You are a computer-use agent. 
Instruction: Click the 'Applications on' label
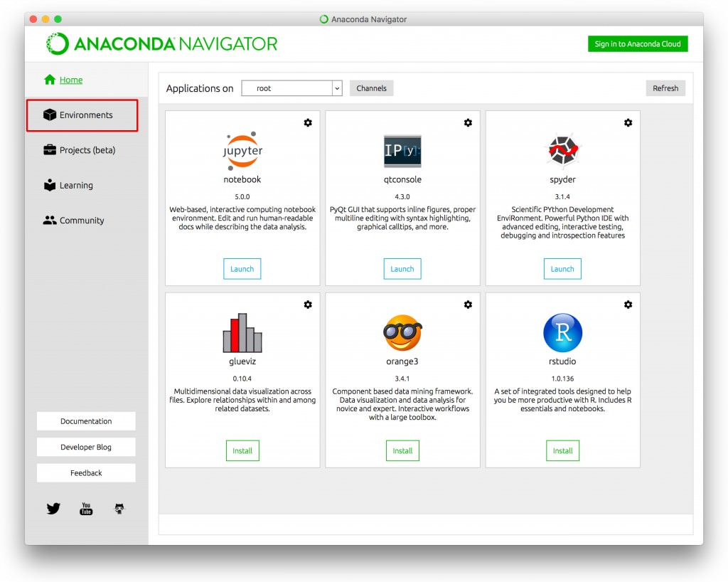(200, 88)
